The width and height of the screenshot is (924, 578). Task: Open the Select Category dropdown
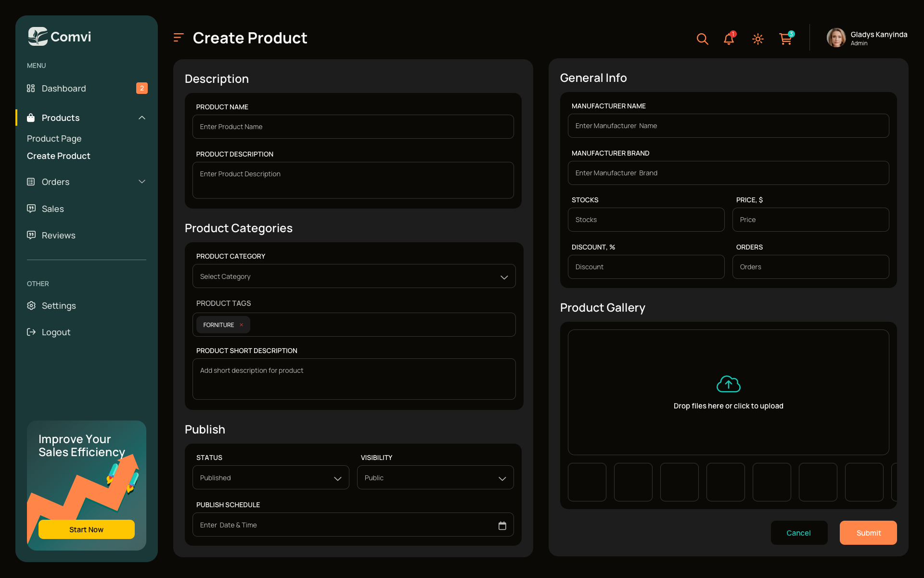coord(354,276)
